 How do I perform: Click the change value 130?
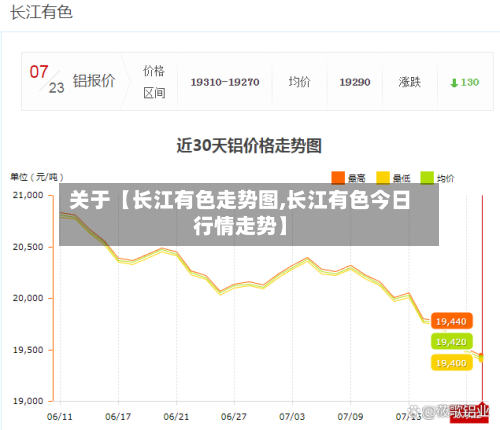[470, 82]
